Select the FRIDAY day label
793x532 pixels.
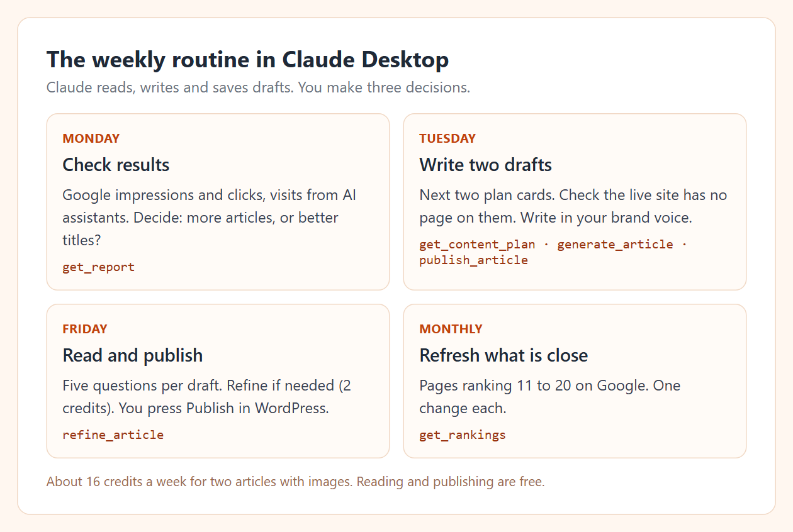coord(85,329)
